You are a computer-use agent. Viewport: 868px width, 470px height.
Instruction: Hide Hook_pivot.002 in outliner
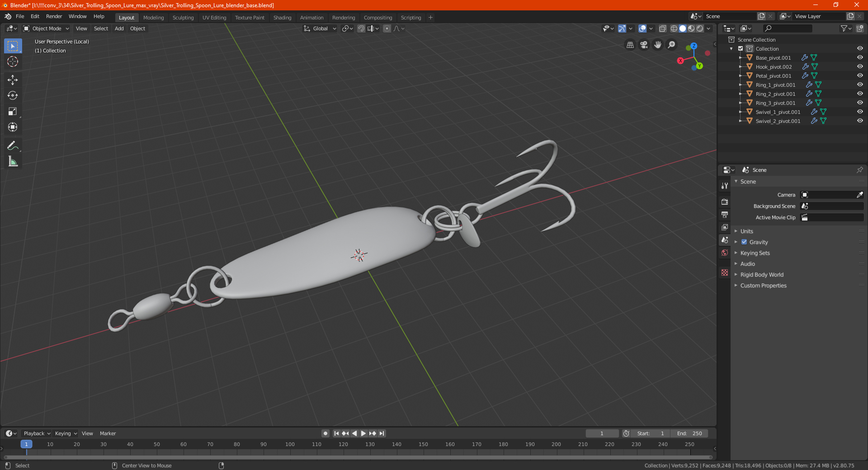coord(860,66)
